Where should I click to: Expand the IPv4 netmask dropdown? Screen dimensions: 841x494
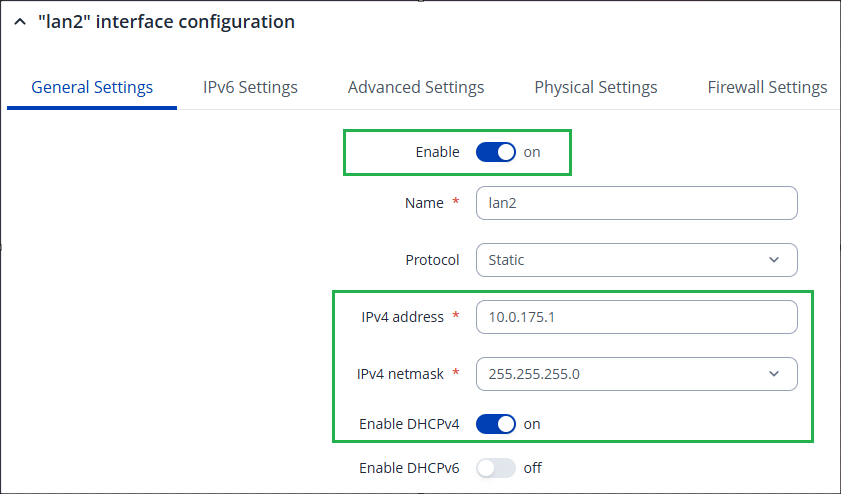pyautogui.click(x=636, y=374)
